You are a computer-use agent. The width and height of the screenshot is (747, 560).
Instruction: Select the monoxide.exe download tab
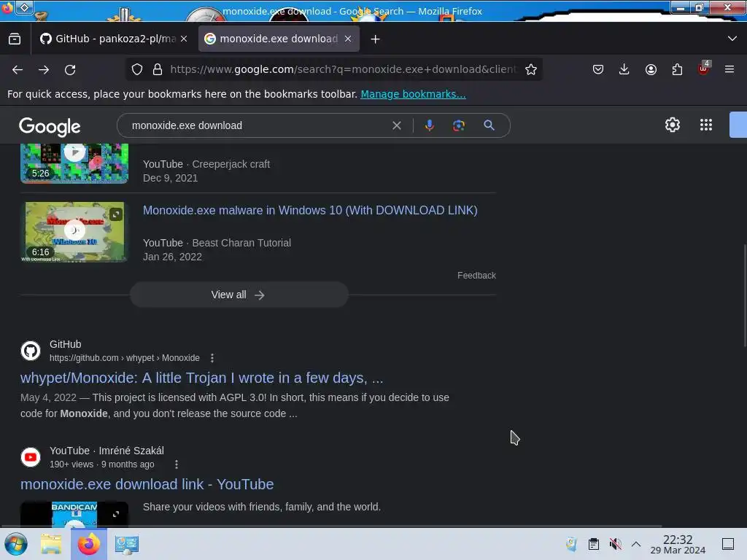(279, 39)
